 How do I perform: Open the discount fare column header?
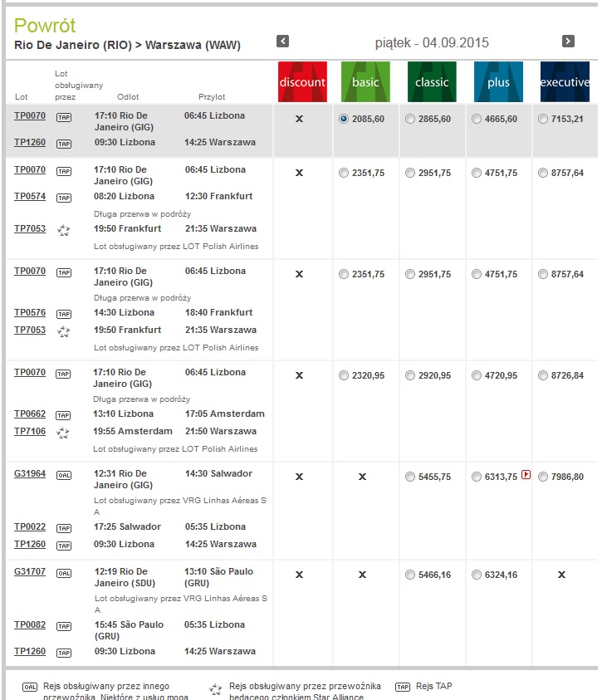pos(302,81)
